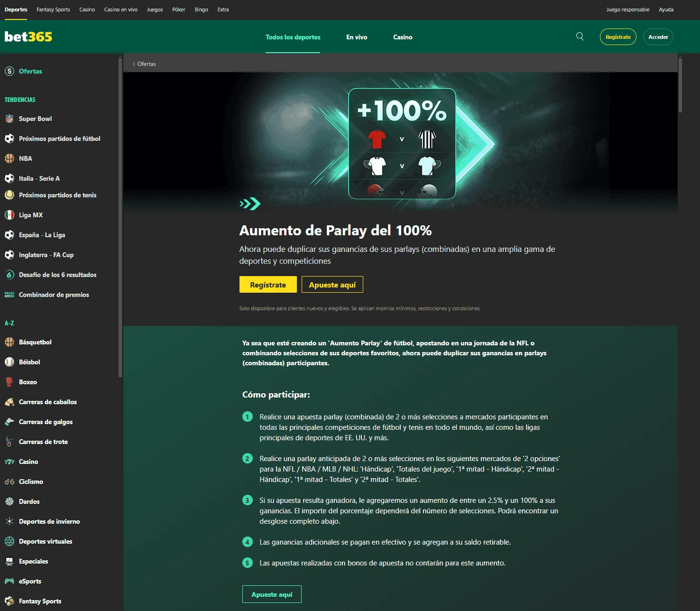Click the bet365 logo
Image resolution: width=700 pixels, height=611 pixels.
pos(28,37)
